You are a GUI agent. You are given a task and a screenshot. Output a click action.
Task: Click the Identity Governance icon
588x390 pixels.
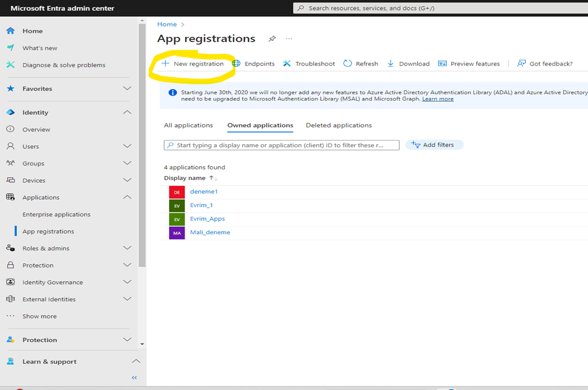(10, 281)
